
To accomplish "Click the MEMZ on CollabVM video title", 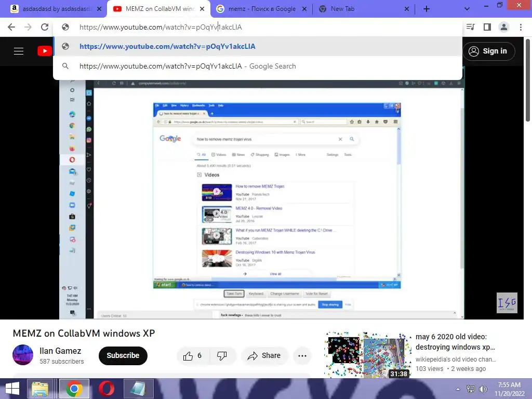I will pyautogui.click(x=84, y=333).
